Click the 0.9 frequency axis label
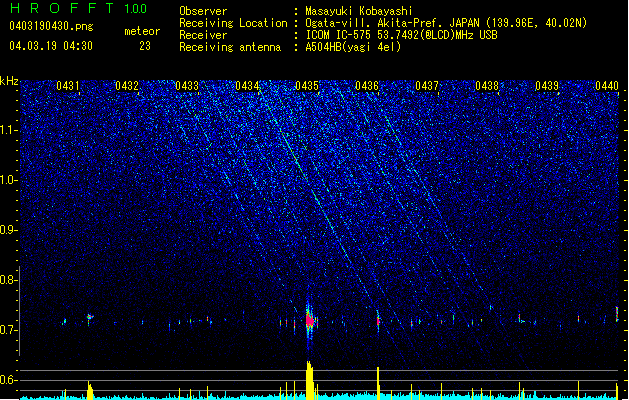The height and width of the screenshot is (400, 629). tap(8, 230)
